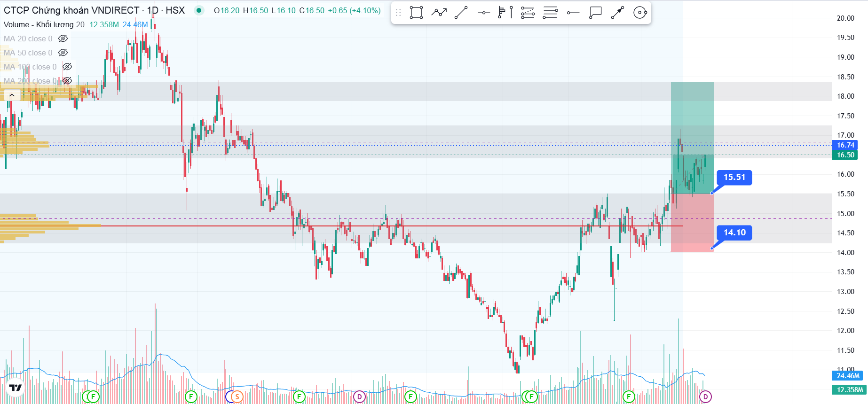Collapse the indicator legend with the chevron
This screenshot has width=868, height=404.
click(12, 95)
